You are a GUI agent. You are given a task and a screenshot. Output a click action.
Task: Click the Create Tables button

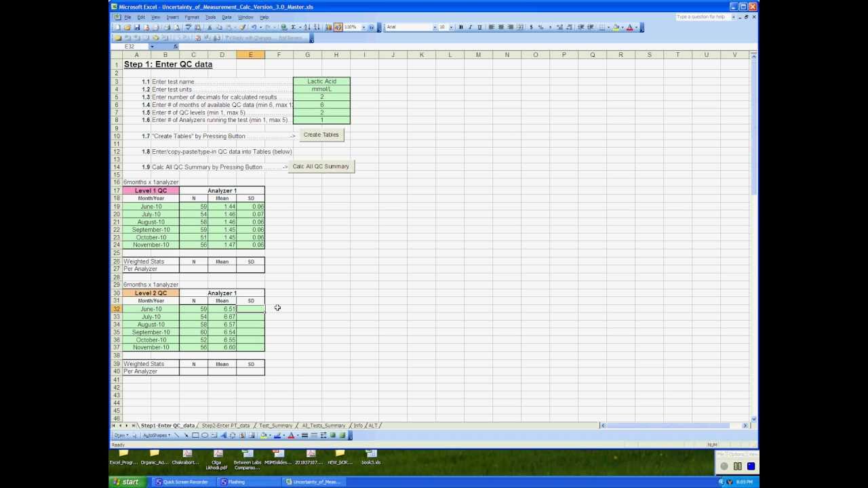click(321, 135)
